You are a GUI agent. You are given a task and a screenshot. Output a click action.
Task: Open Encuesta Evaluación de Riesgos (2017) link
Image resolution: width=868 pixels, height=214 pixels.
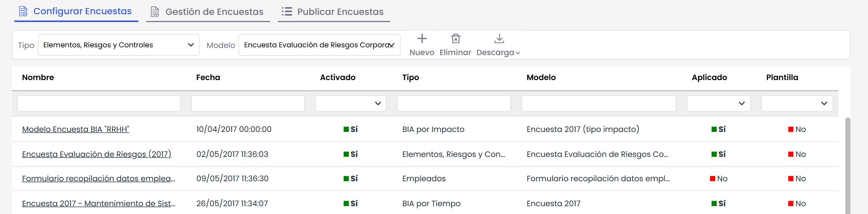pyautogui.click(x=97, y=154)
